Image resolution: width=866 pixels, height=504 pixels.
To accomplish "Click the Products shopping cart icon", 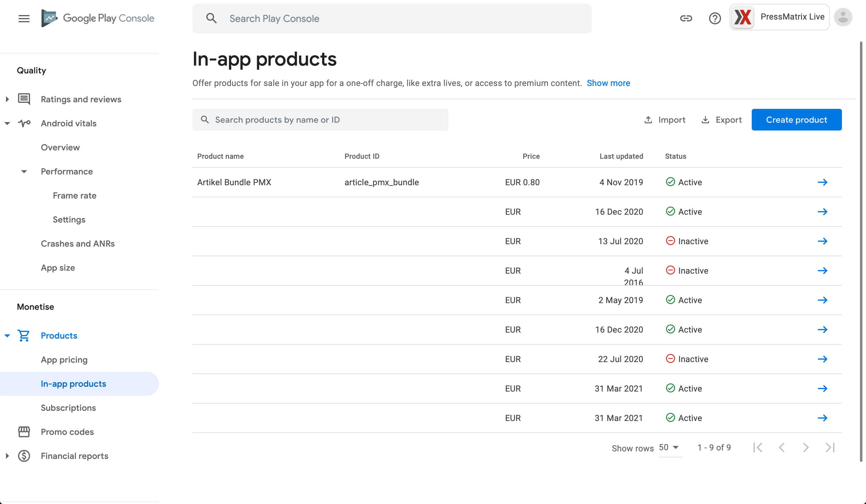I will pyautogui.click(x=24, y=336).
